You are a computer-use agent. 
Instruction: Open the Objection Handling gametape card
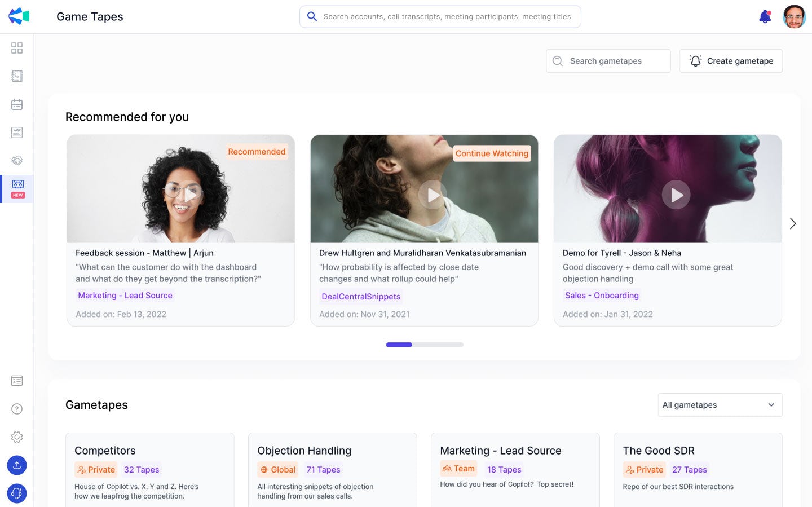(332, 468)
